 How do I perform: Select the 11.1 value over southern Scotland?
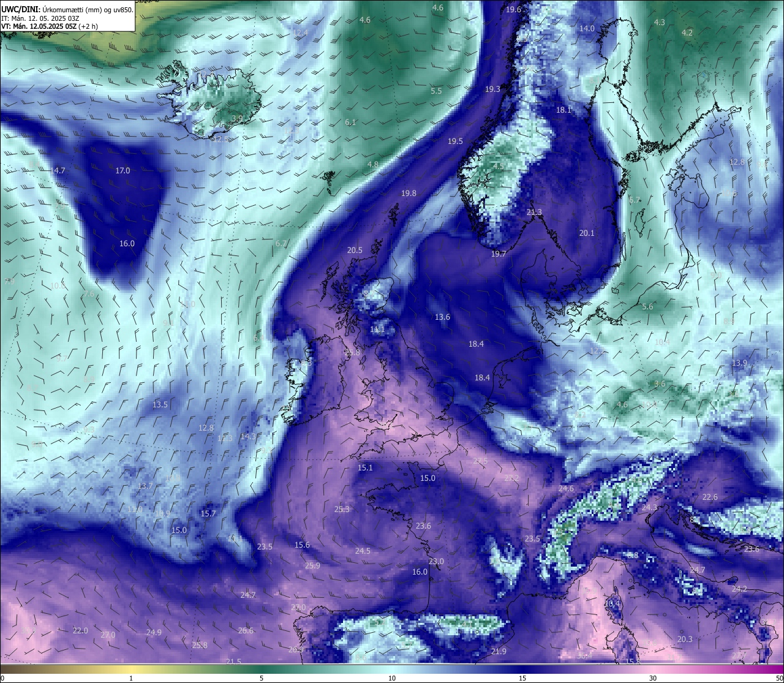pyautogui.click(x=377, y=329)
